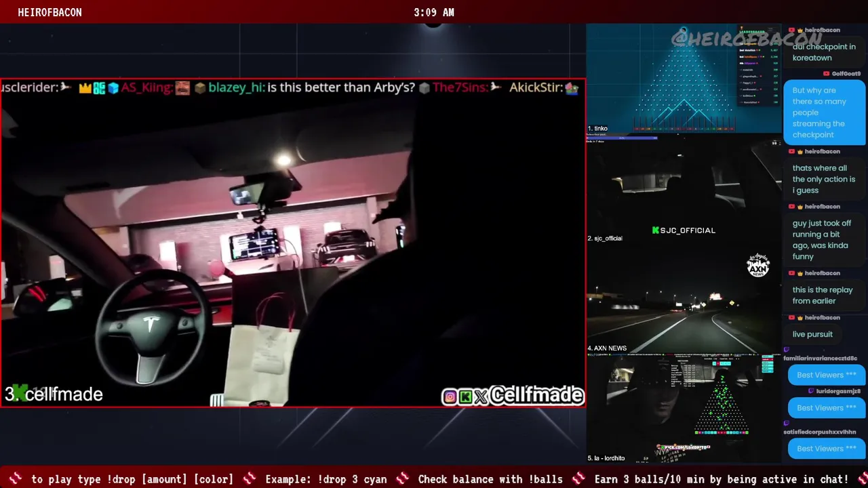
Task: Click the 'live pursuit' chat message
Action: [812, 334]
